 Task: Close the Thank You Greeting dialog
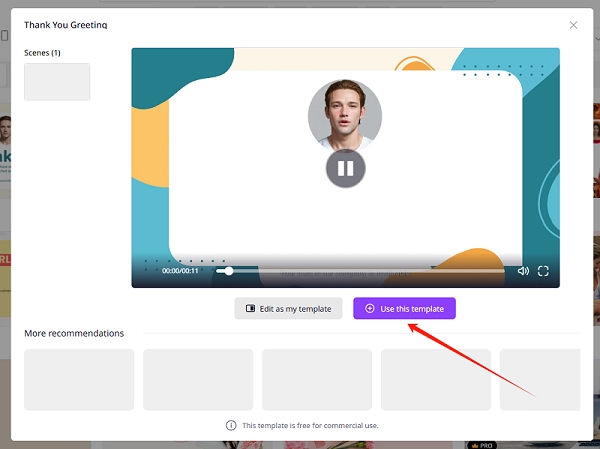pos(573,24)
